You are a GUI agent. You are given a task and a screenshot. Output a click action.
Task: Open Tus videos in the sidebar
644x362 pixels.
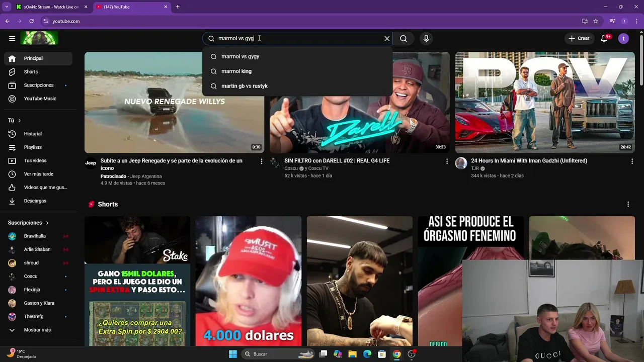38,160
